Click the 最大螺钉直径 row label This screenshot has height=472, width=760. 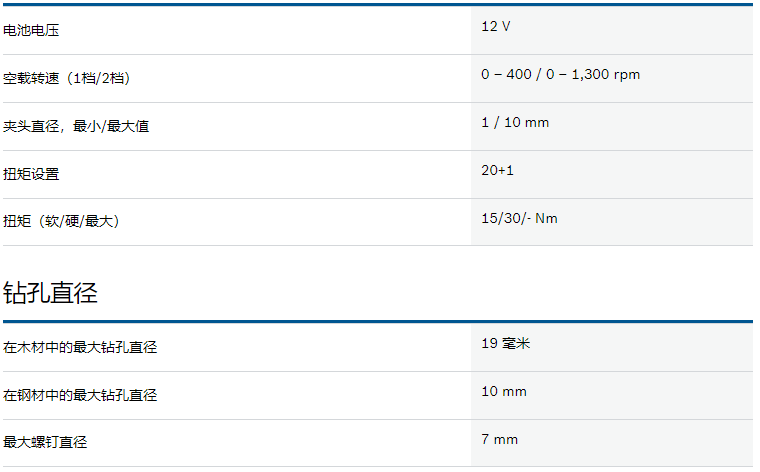coord(45,442)
